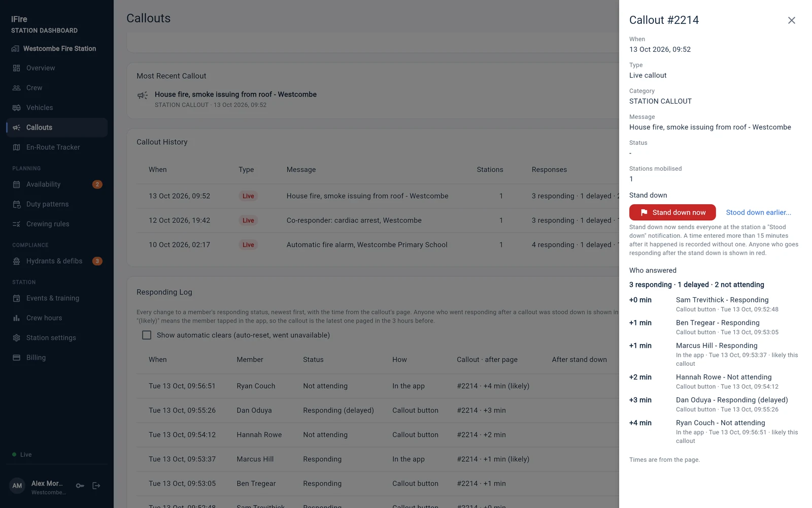Click the Billing card icon
This screenshot has height=508, width=812.
point(16,358)
